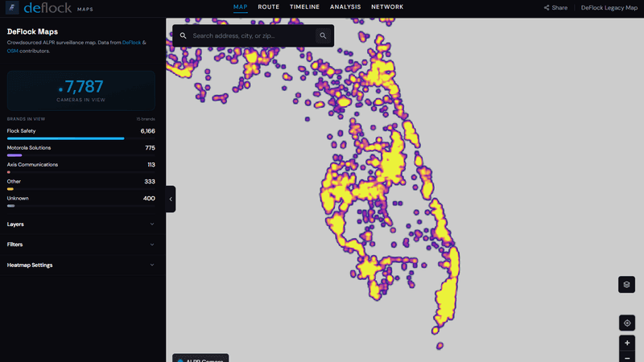Open the map layers stack button
This screenshot has width=644, height=362.
(x=627, y=285)
